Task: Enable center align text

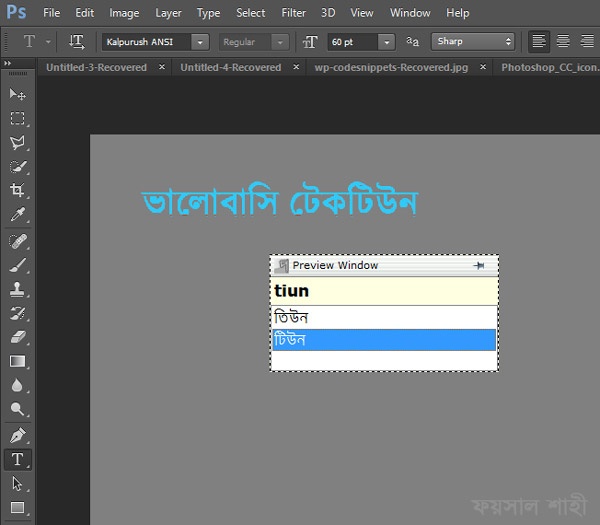Action: click(x=563, y=42)
